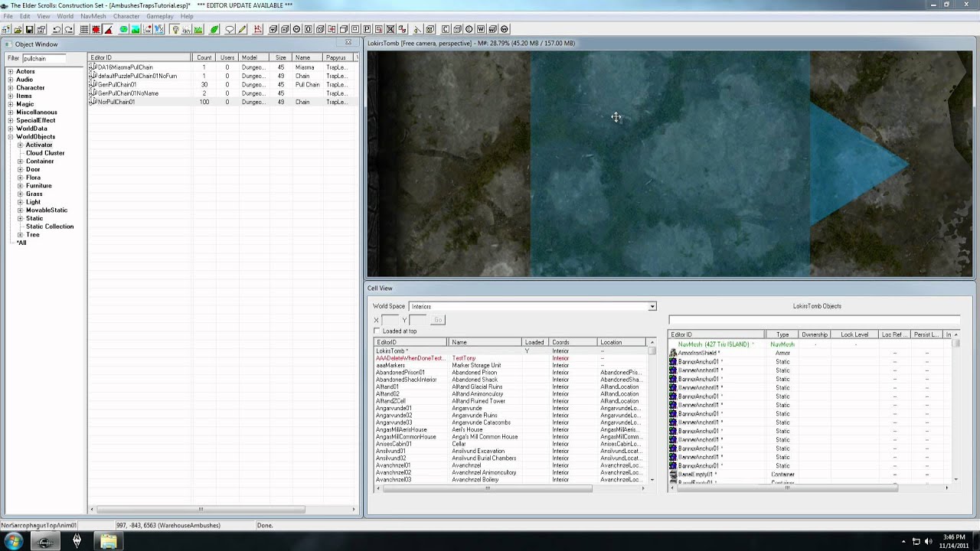The image size is (980, 551).
Task: Expand the Items tree category
Action: tap(11, 96)
